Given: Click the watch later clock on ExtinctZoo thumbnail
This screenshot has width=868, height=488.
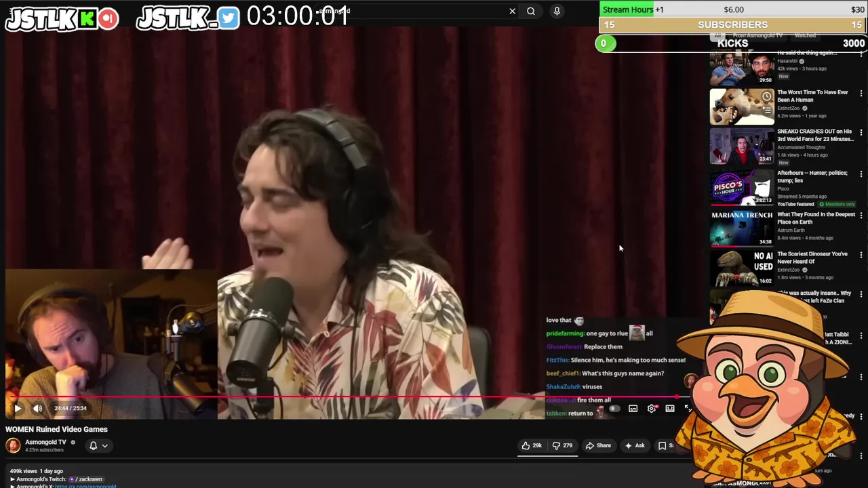Looking at the screenshot, I should 767,96.
